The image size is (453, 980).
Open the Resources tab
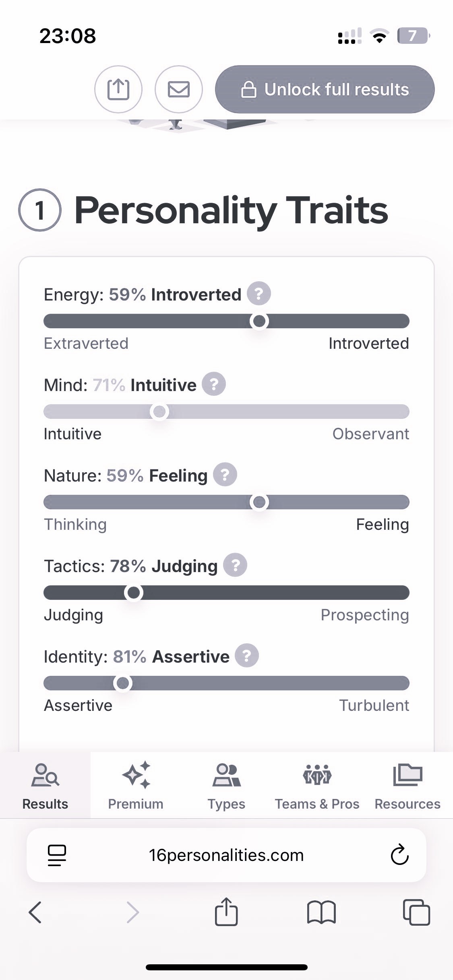[407, 785]
